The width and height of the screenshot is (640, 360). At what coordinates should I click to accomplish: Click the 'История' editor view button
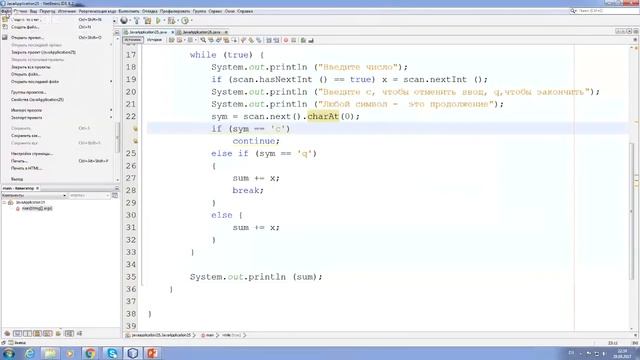coord(154,40)
